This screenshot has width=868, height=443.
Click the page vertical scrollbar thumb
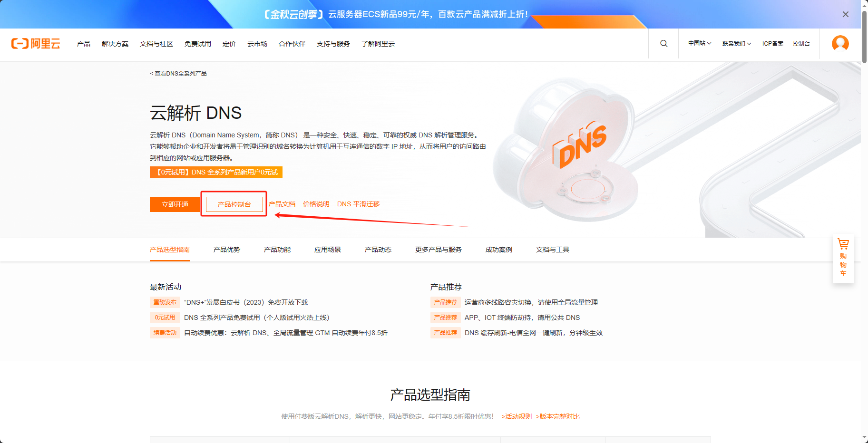point(864,37)
